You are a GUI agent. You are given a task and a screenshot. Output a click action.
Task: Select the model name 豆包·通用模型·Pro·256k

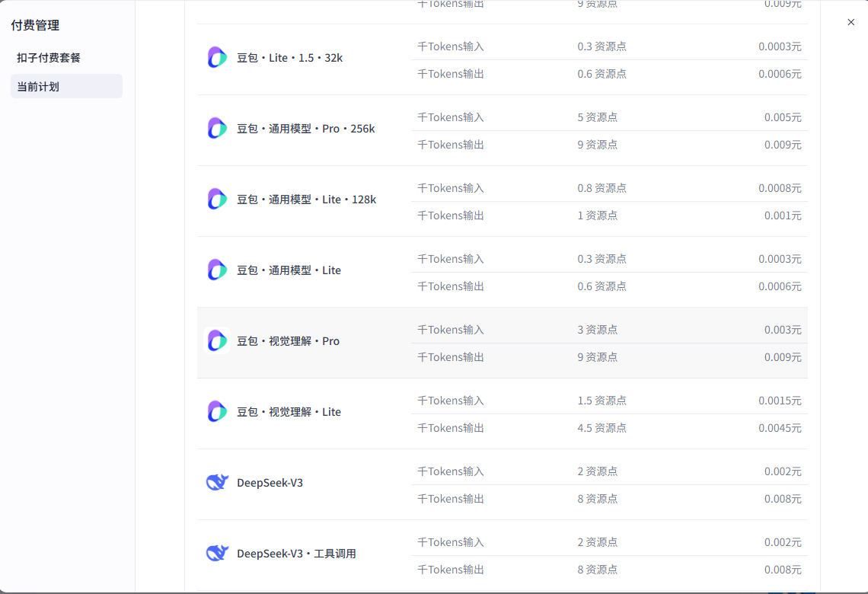click(305, 129)
